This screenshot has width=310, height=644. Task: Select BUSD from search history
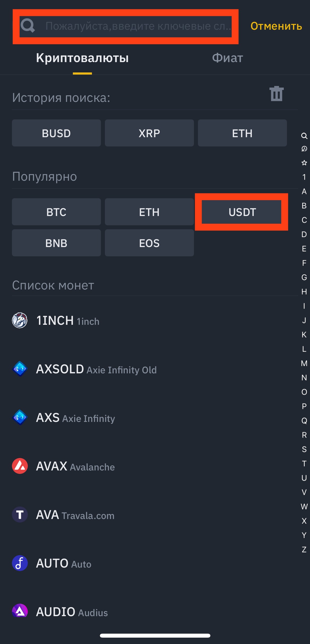pos(56,133)
